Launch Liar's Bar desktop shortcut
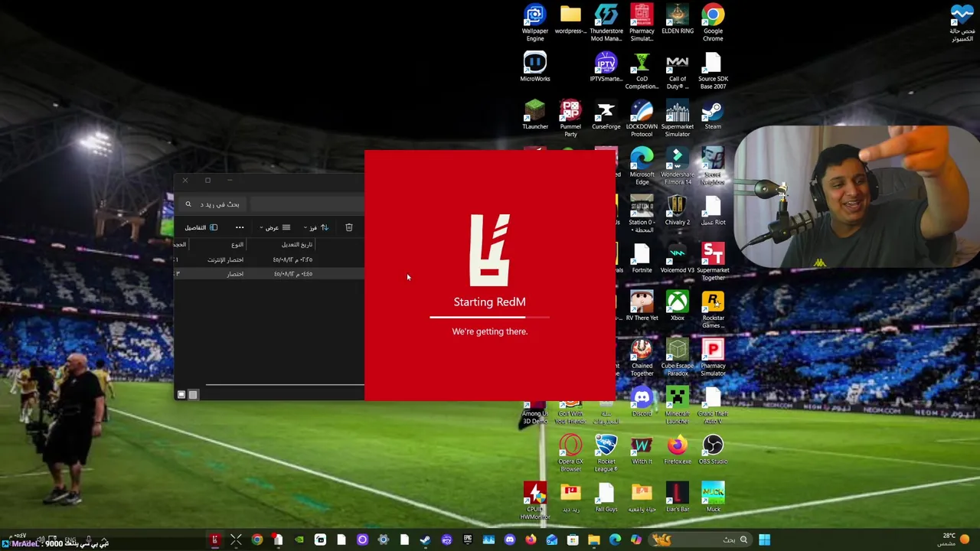The width and height of the screenshot is (980, 551). [x=678, y=497]
